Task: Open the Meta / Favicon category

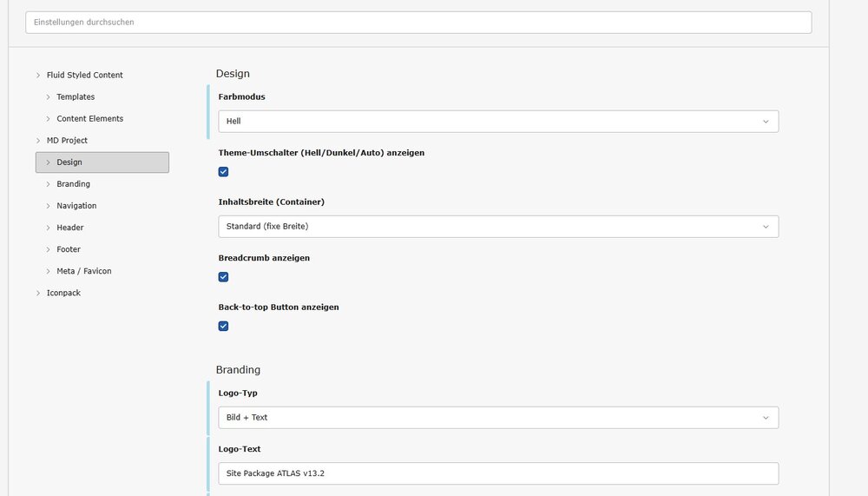Action: tap(83, 271)
